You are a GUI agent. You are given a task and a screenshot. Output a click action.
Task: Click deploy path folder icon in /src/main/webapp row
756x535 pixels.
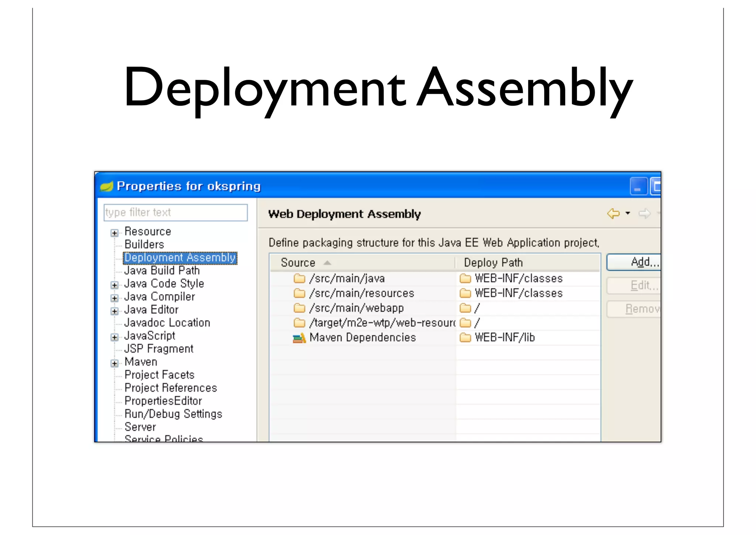465,308
